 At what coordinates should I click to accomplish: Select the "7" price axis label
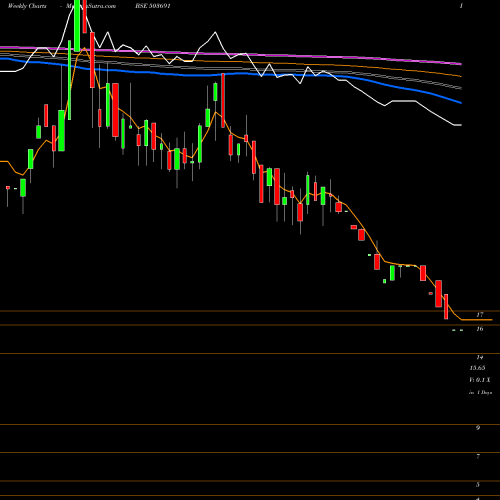(x=478, y=456)
